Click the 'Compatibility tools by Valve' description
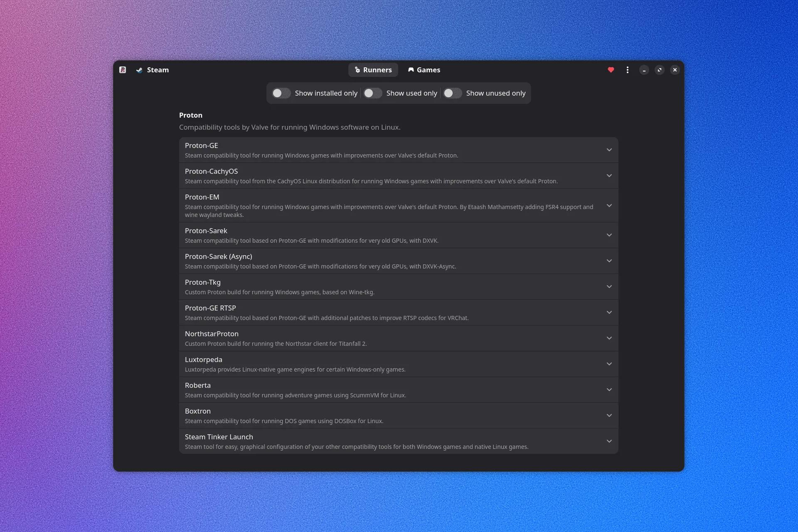 (290, 127)
